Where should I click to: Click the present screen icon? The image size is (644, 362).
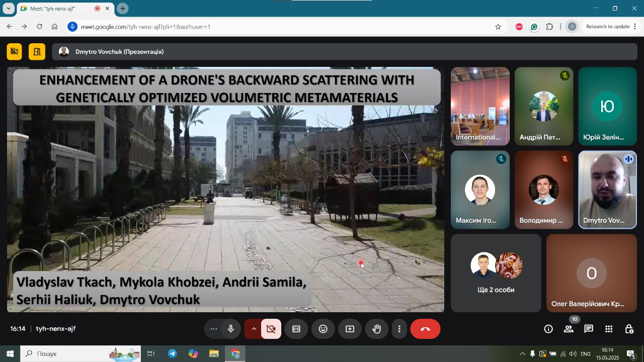coord(350,329)
